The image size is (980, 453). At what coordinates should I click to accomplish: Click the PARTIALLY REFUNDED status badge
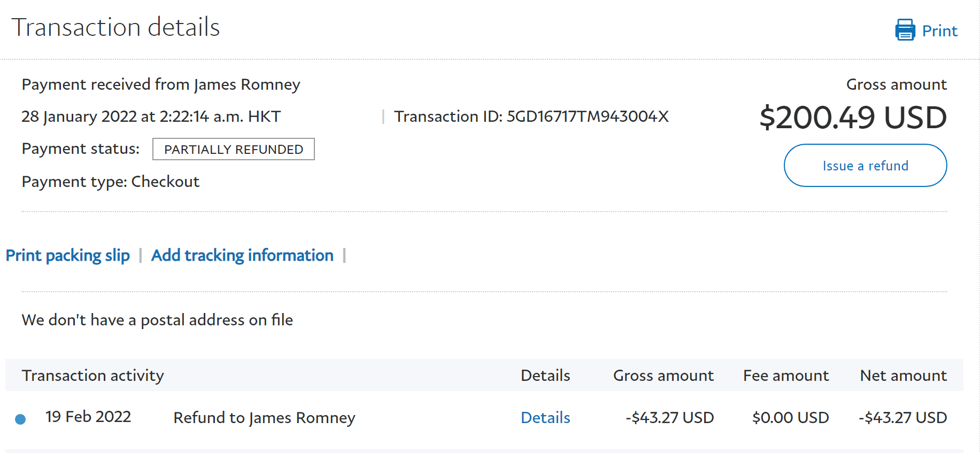[x=234, y=149]
